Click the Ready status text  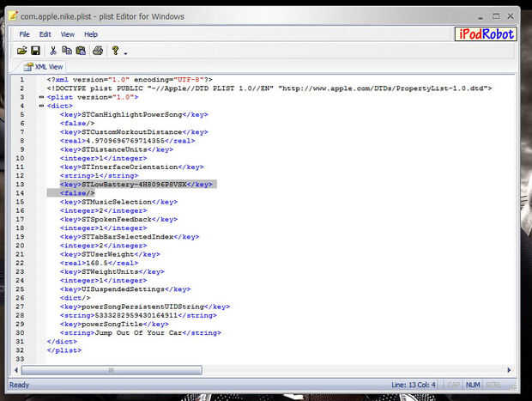tap(20, 385)
